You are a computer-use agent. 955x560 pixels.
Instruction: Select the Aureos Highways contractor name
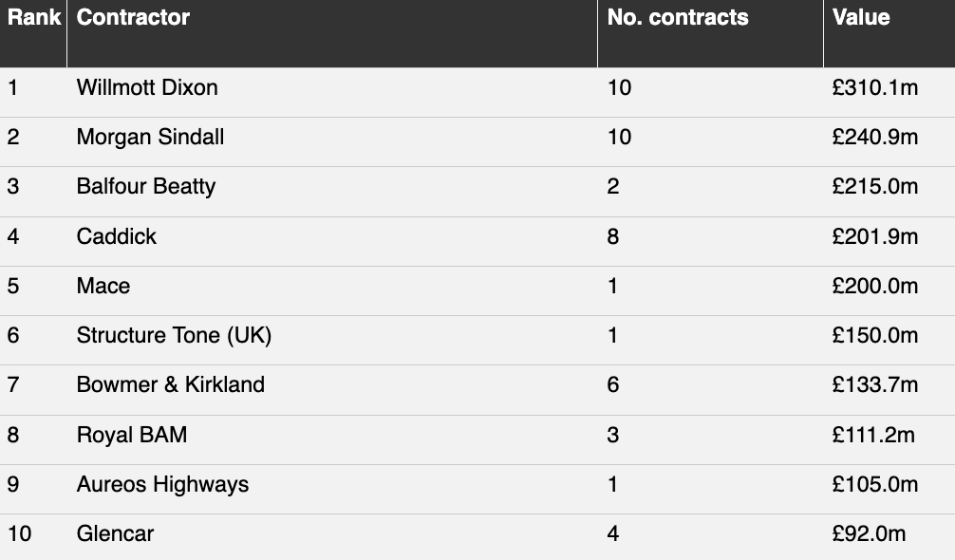pos(162,485)
